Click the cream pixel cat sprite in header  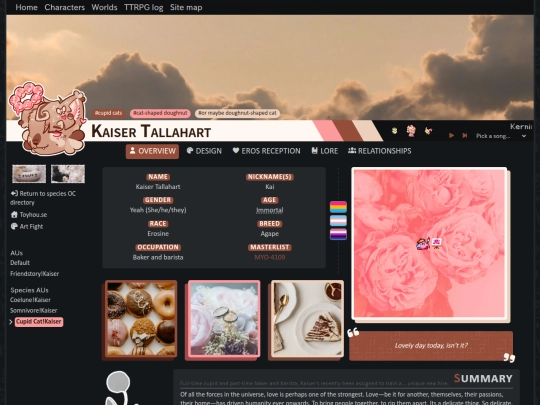click(x=428, y=131)
